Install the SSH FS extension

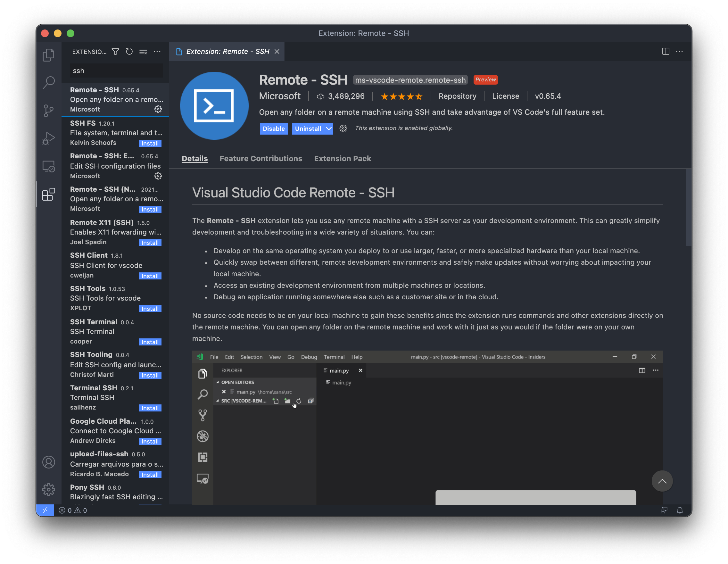pos(150,143)
